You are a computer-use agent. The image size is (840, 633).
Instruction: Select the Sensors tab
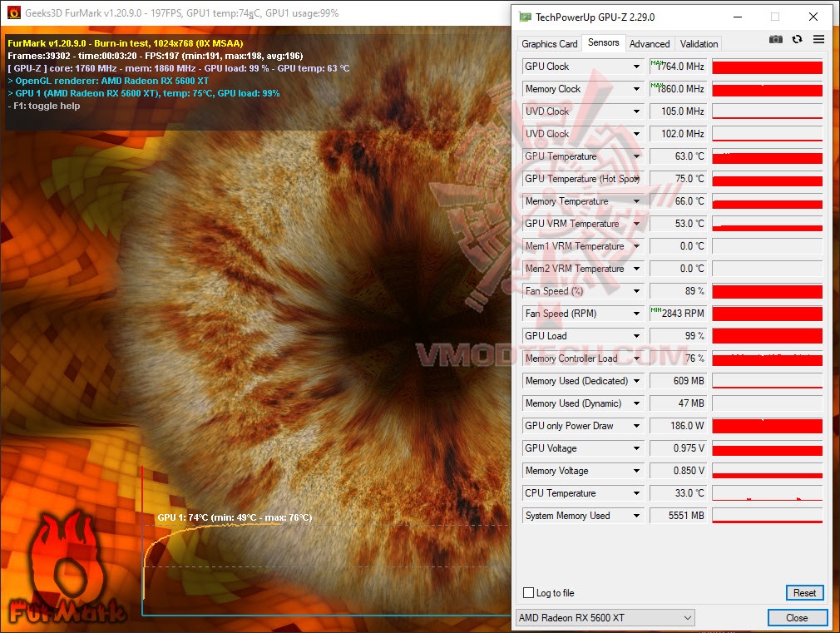tap(603, 42)
